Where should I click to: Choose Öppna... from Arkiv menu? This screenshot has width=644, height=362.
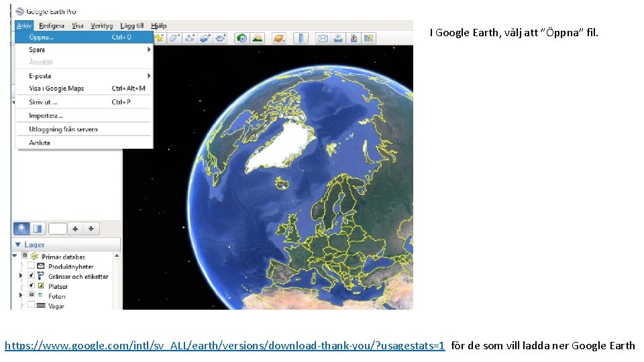coord(84,37)
